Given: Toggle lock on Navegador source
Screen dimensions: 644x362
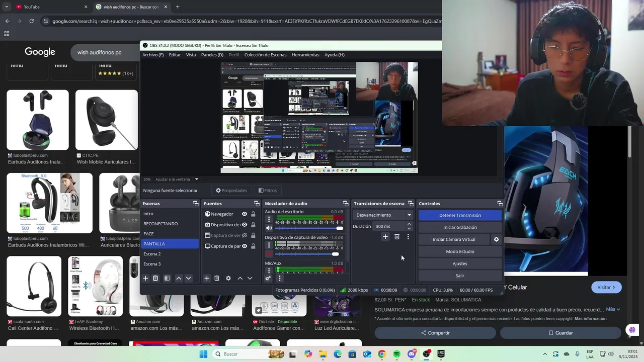Looking at the screenshot, I should coord(253,214).
